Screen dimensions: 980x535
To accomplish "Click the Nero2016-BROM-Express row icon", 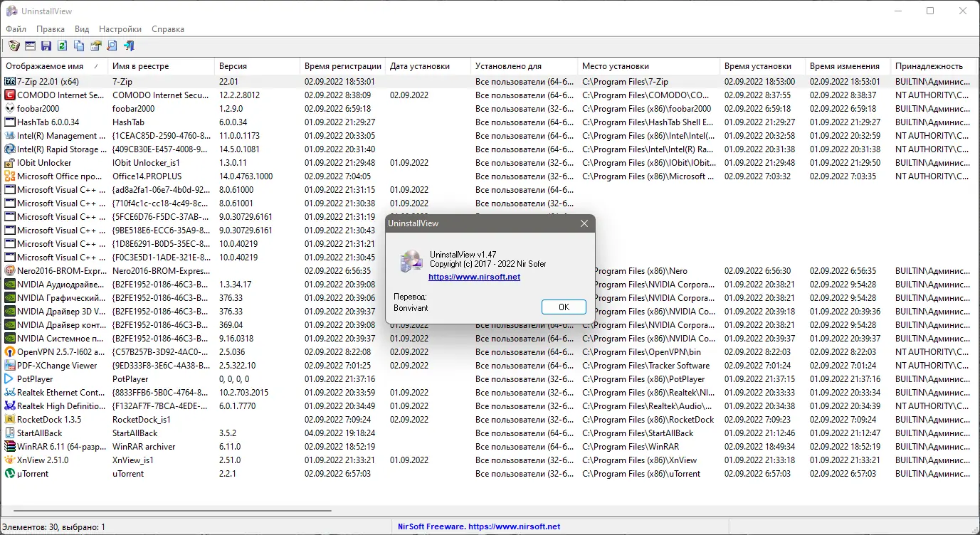I will (x=10, y=271).
